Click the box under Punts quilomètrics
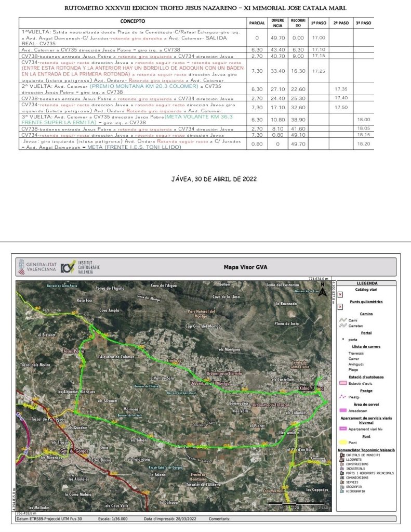This screenshot has width=411, height=532. 340,307
